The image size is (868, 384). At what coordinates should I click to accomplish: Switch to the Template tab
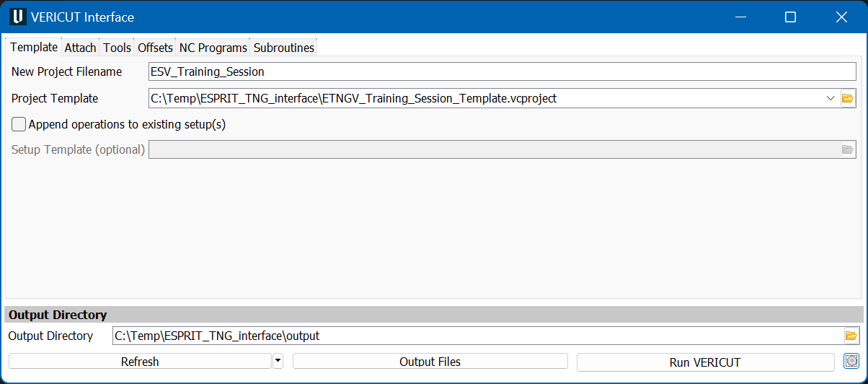point(34,47)
